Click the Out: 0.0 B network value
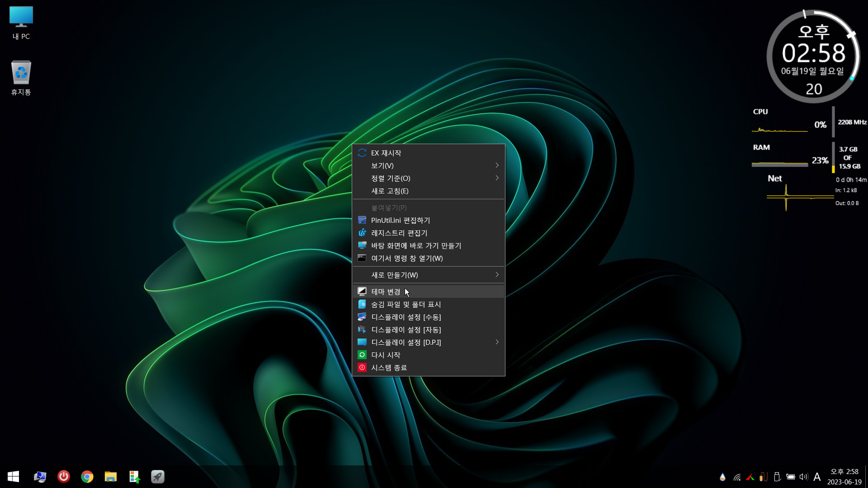868x488 pixels. [847, 203]
